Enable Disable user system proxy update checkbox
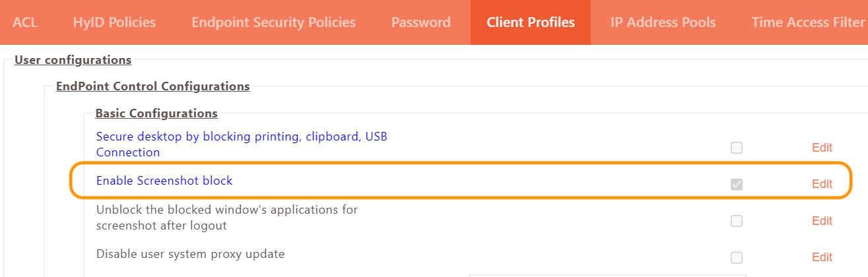Screen dimensions: 868x277 click(737, 257)
